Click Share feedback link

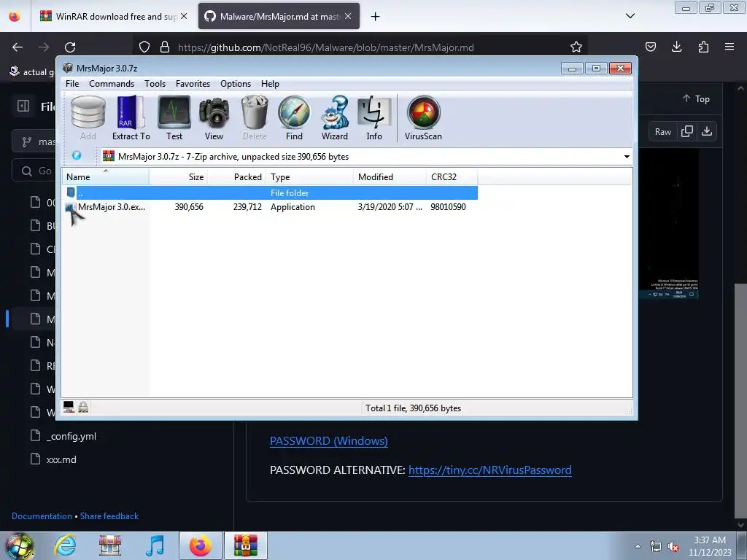(x=109, y=516)
